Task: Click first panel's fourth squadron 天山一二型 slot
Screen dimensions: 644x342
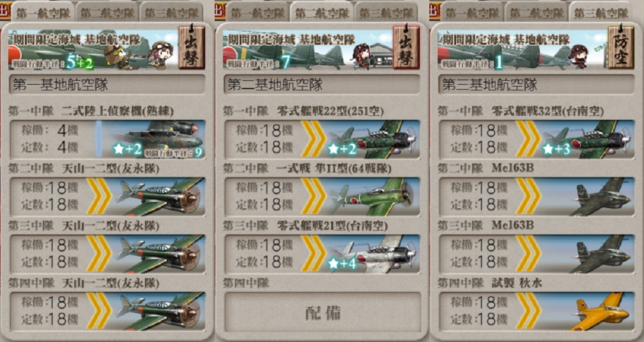Action: [x=107, y=311]
